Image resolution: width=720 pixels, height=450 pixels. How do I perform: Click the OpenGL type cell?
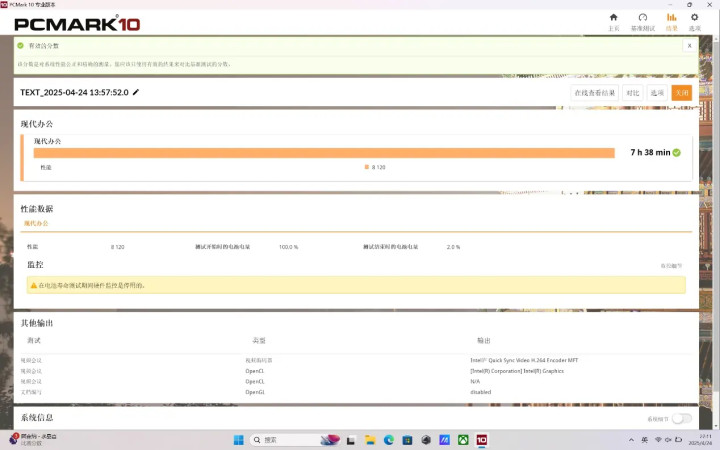tap(255, 392)
